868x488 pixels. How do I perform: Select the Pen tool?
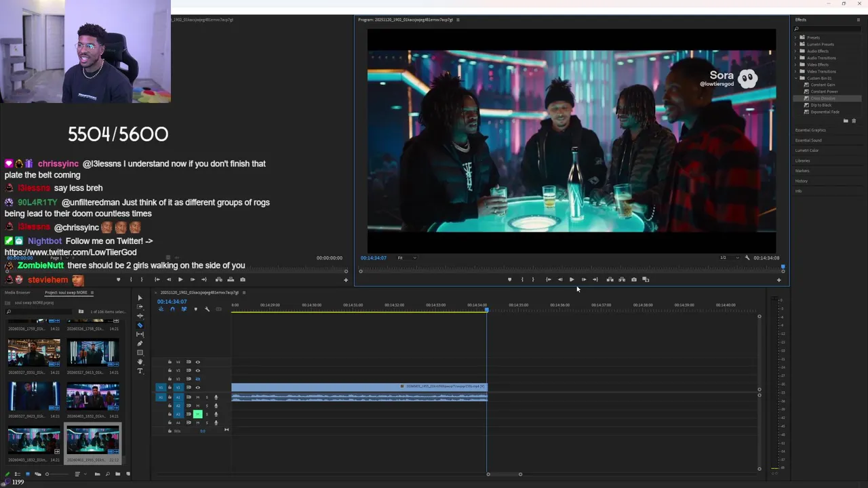click(x=140, y=344)
